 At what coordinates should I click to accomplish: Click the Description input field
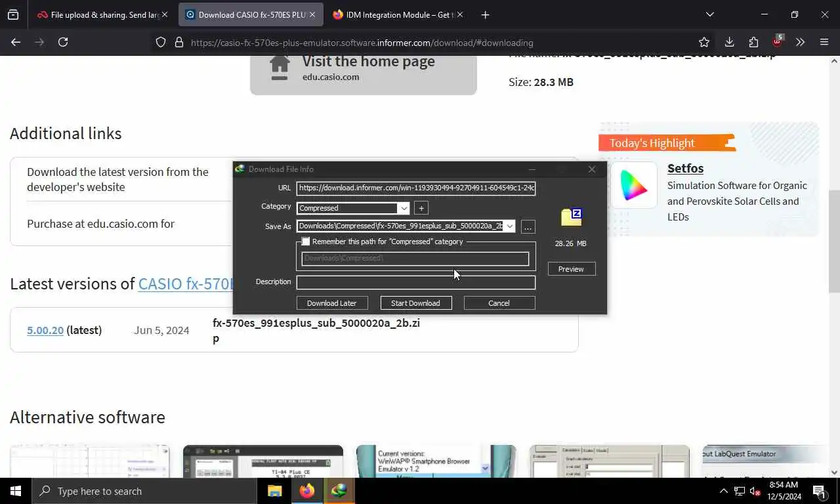point(416,283)
